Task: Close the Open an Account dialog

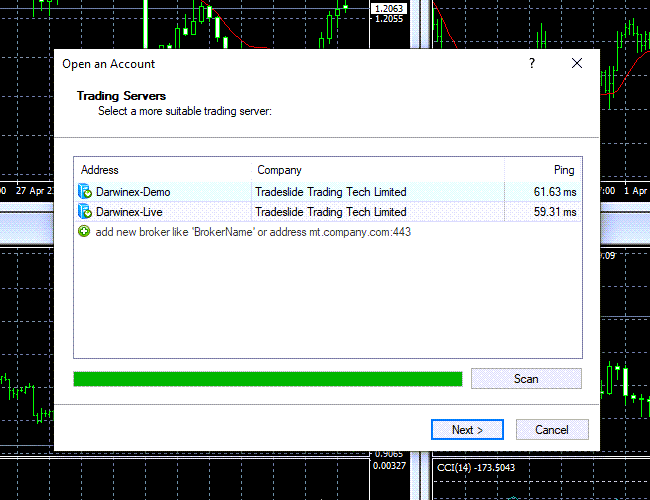Action: pos(577,63)
